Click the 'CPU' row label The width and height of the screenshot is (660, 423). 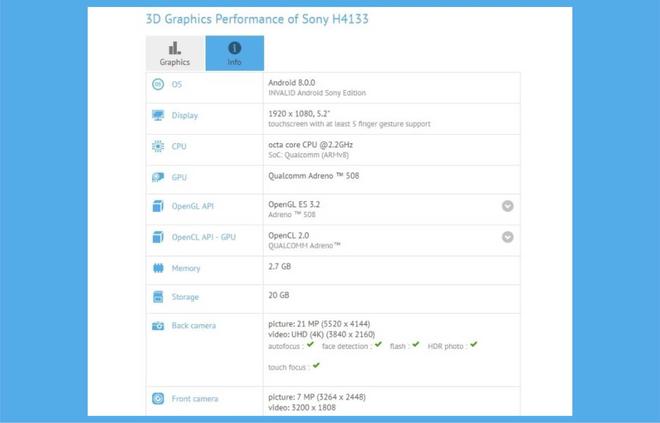[179, 146]
